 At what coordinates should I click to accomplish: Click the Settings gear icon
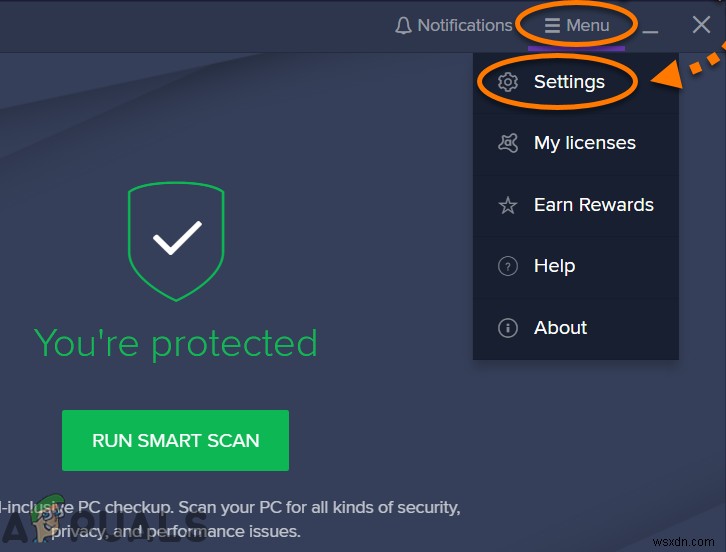[508, 82]
